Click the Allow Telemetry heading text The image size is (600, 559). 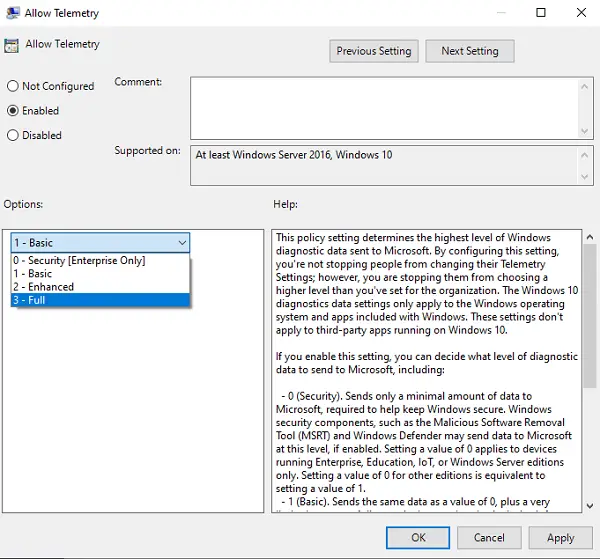(x=62, y=44)
